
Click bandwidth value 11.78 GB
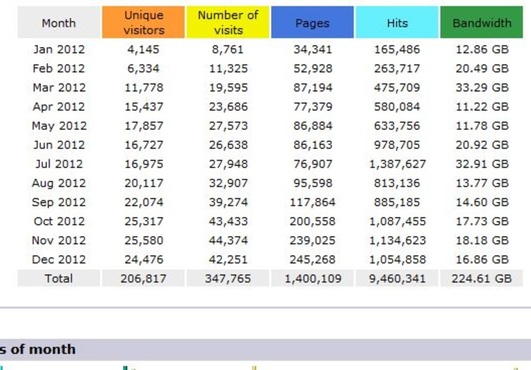tap(482, 126)
